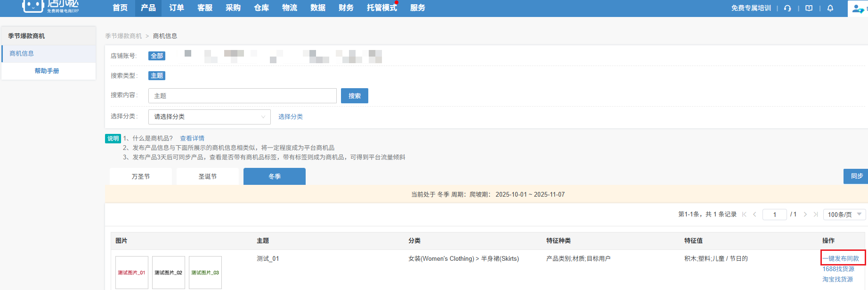This screenshot has width=868, height=290.
Task: Open the book help documentation icon
Action: pyautogui.click(x=809, y=8)
